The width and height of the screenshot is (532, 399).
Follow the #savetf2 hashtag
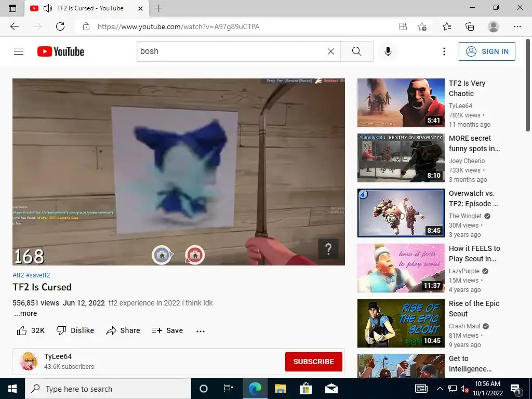pyautogui.click(x=38, y=275)
